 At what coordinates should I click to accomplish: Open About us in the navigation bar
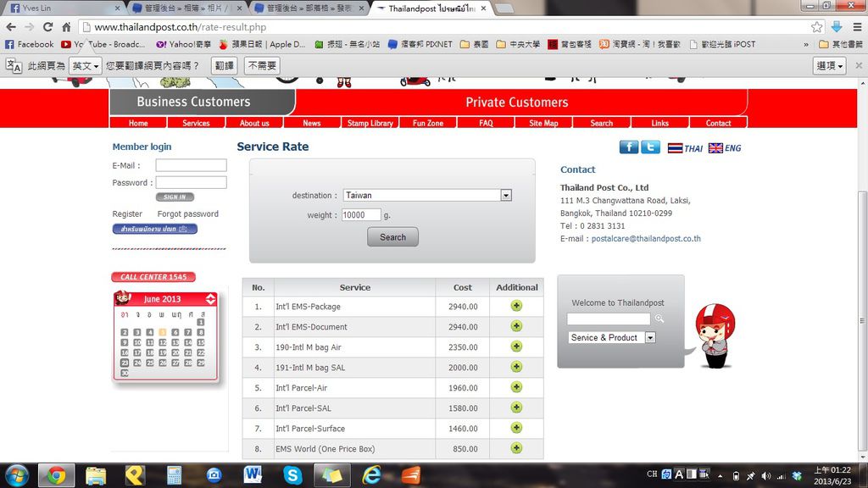click(x=254, y=123)
